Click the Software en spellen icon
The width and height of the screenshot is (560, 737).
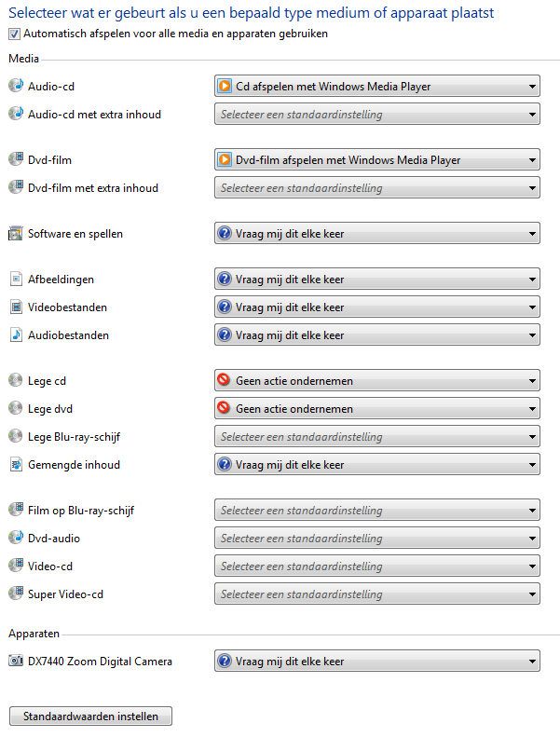point(16,233)
